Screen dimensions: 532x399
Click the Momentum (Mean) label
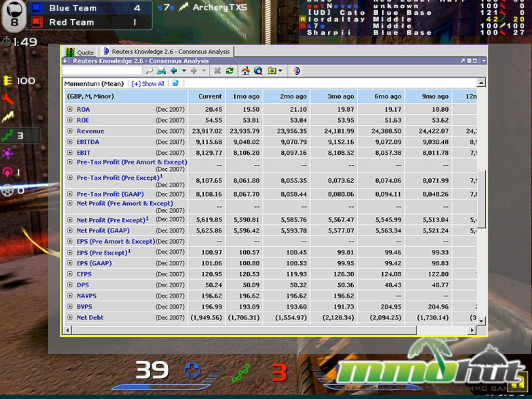click(x=94, y=84)
